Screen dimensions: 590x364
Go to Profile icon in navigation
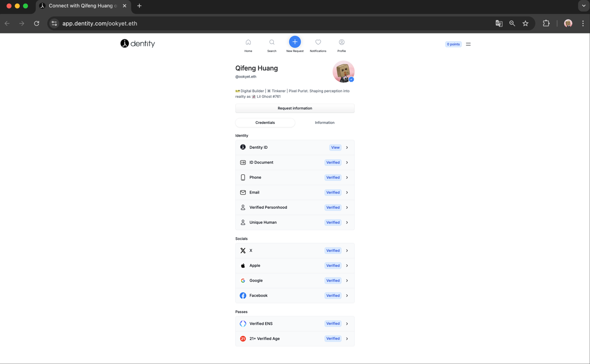[x=342, y=43]
